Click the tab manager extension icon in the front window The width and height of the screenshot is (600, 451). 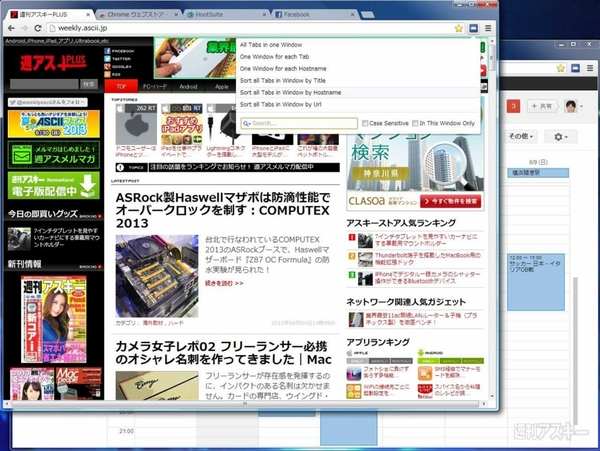473,28
